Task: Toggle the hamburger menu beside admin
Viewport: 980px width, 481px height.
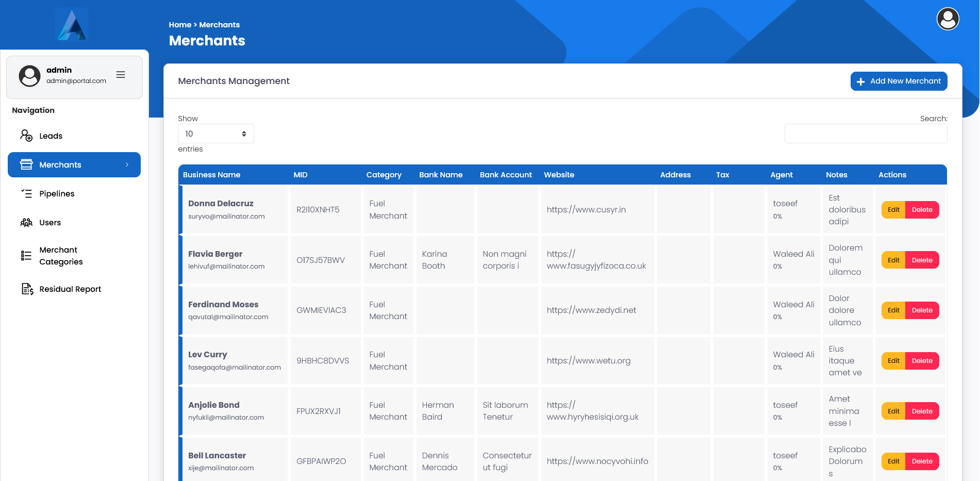Action: coord(121,75)
